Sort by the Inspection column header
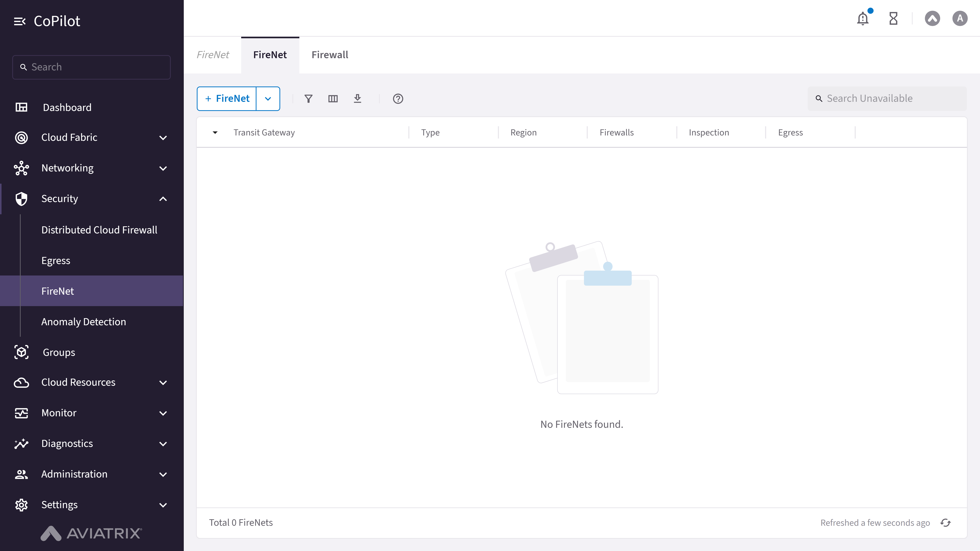This screenshot has height=551, width=980. 709,133
